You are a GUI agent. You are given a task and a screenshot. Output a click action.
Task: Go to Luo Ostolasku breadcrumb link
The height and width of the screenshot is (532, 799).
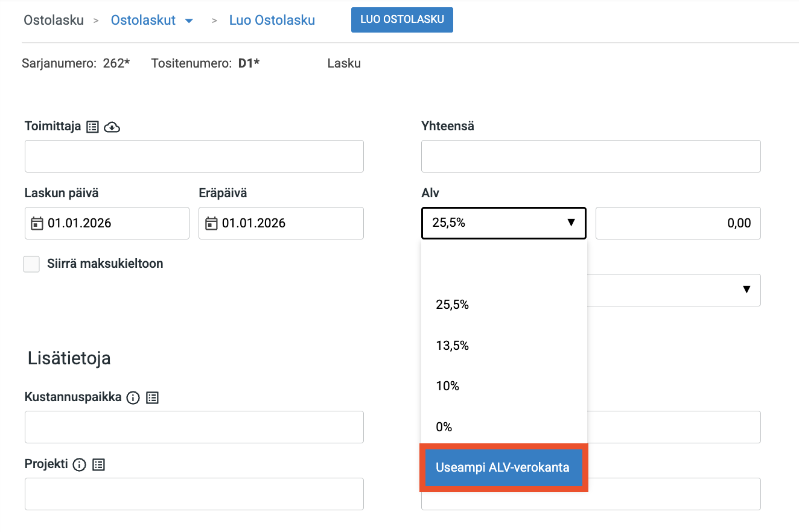point(272,21)
